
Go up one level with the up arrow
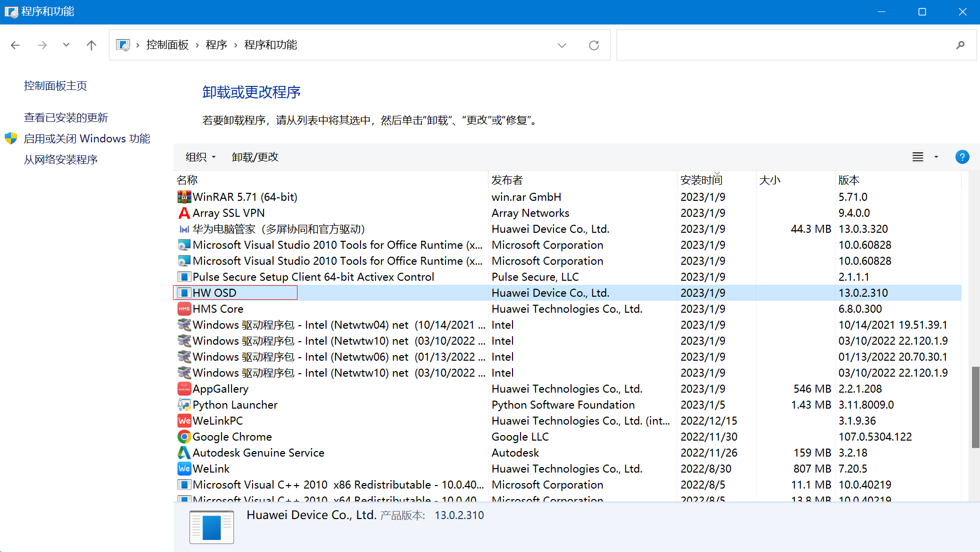91,45
